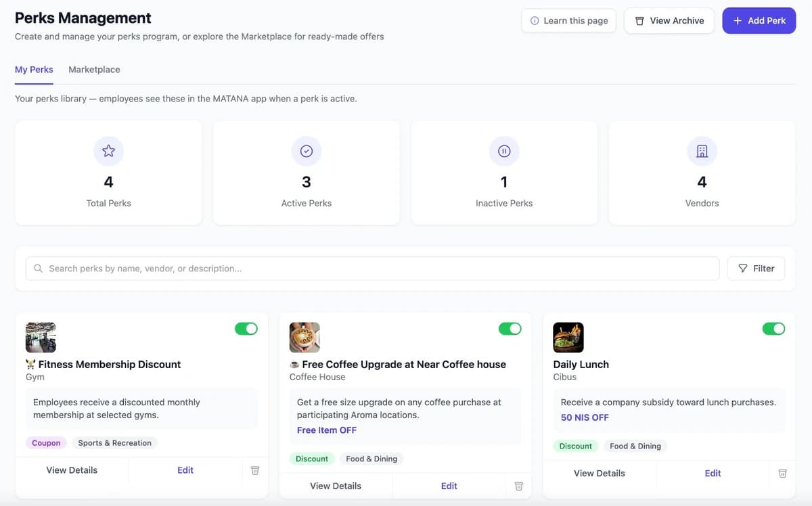The width and height of the screenshot is (812, 506).
Task: Click the checkmark icon above Active Perks
Action: (x=307, y=152)
